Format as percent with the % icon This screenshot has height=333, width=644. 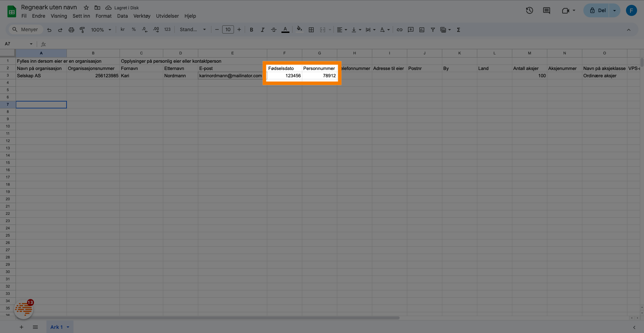(x=134, y=29)
